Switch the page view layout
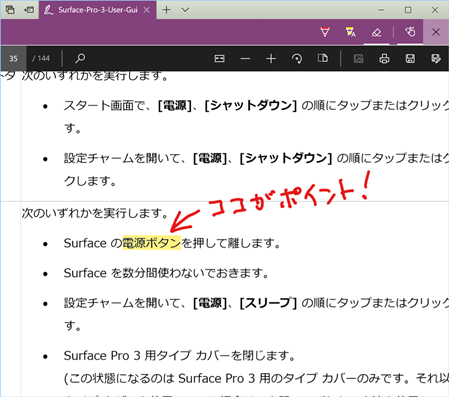The width and height of the screenshot is (449, 397). coord(323,59)
